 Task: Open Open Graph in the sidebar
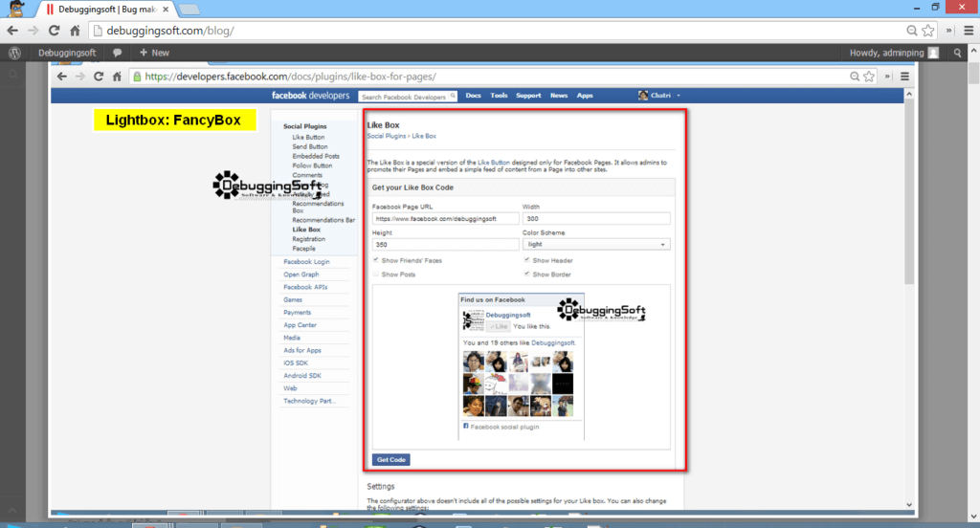[301, 275]
